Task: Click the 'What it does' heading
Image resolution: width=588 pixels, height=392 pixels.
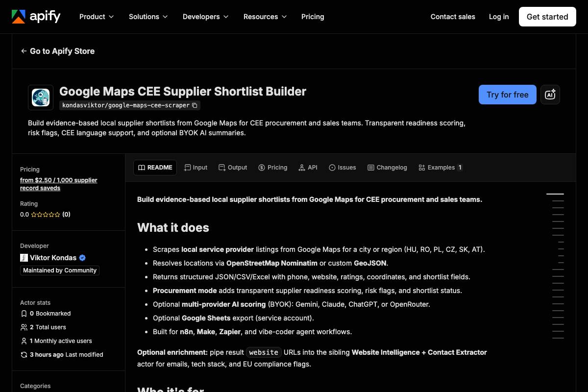Action: pos(173,228)
